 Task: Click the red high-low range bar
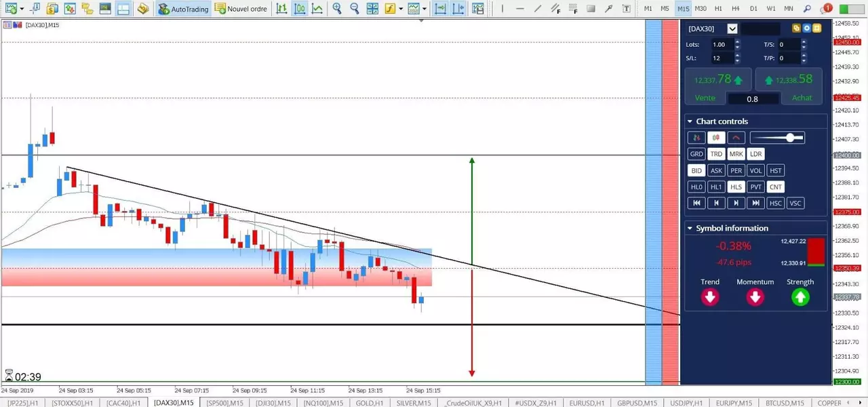pyautogui.click(x=816, y=252)
